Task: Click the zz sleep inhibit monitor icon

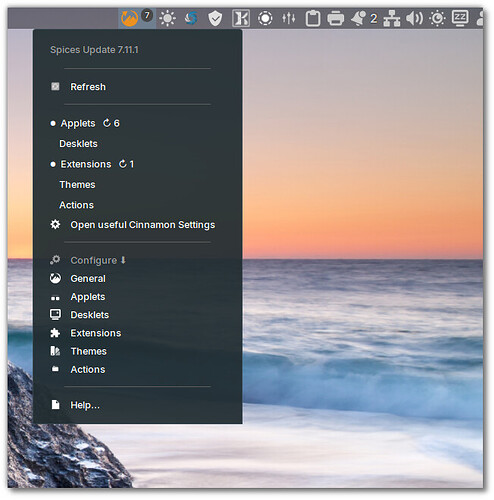Action: (460, 18)
